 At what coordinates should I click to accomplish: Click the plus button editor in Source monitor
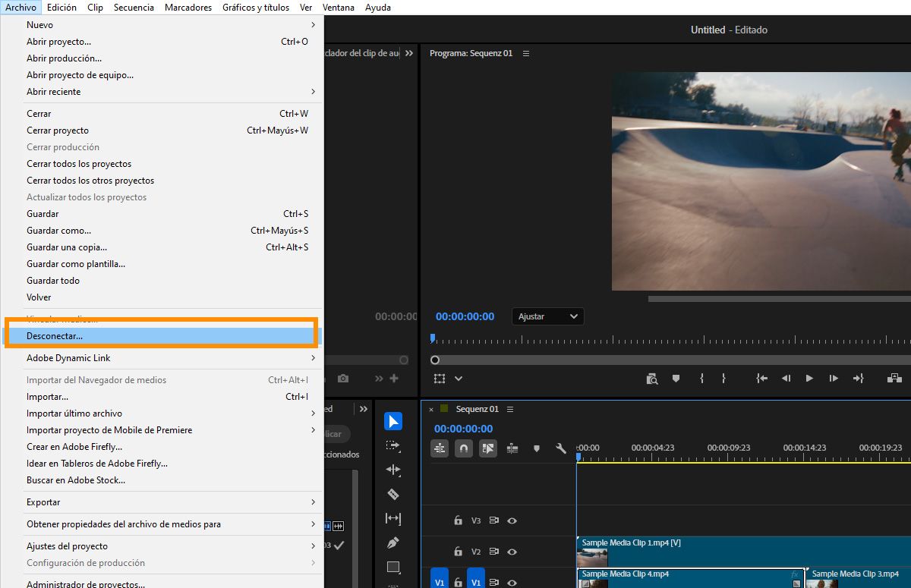(394, 378)
